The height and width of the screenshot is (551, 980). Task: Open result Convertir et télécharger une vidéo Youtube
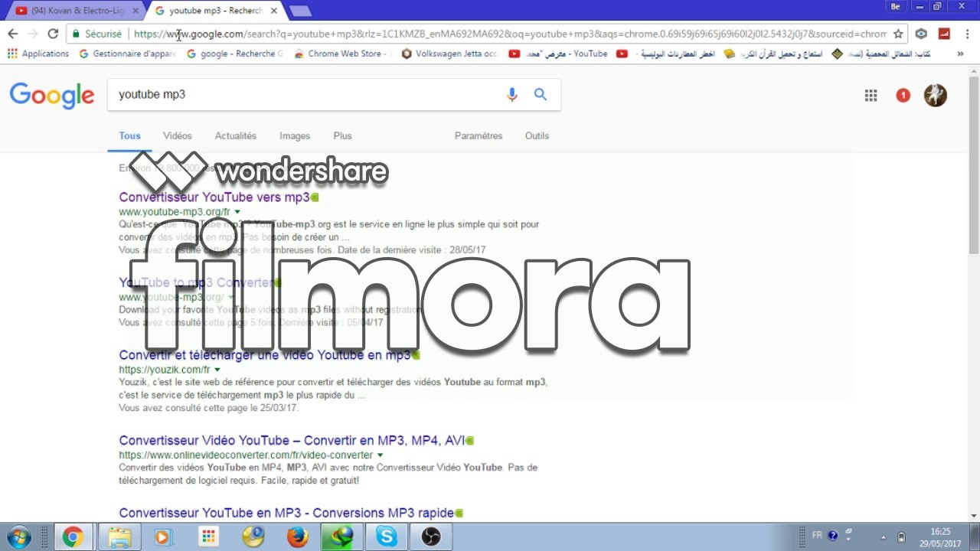(x=264, y=355)
